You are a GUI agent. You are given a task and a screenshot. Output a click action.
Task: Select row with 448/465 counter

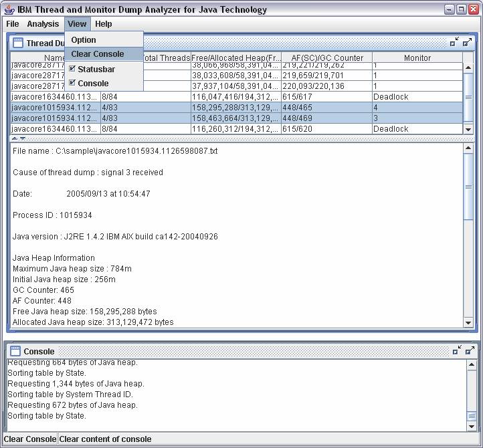(x=237, y=108)
